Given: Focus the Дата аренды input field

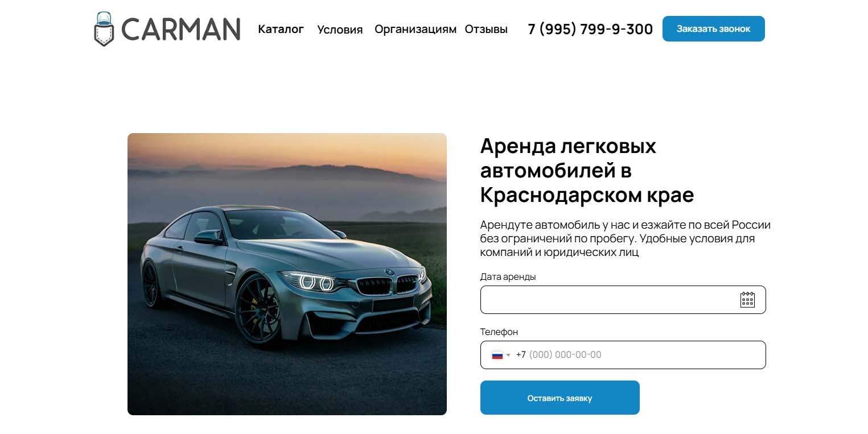Looking at the screenshot, I should (x=623, y=300).
